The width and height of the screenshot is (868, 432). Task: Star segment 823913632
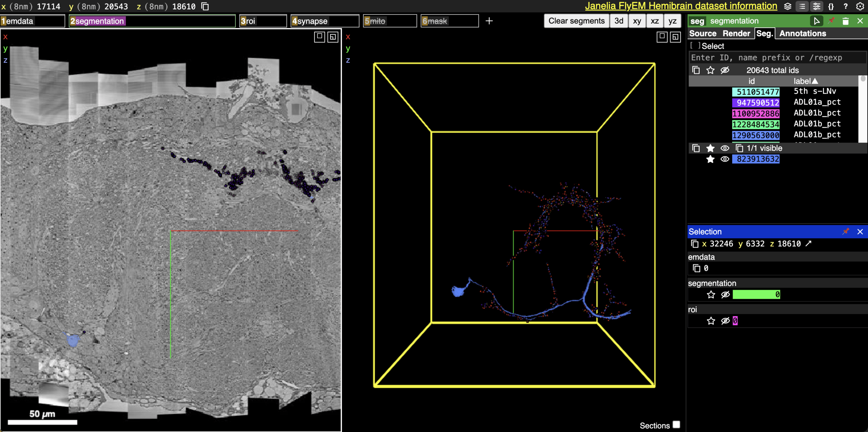point(710,159)
